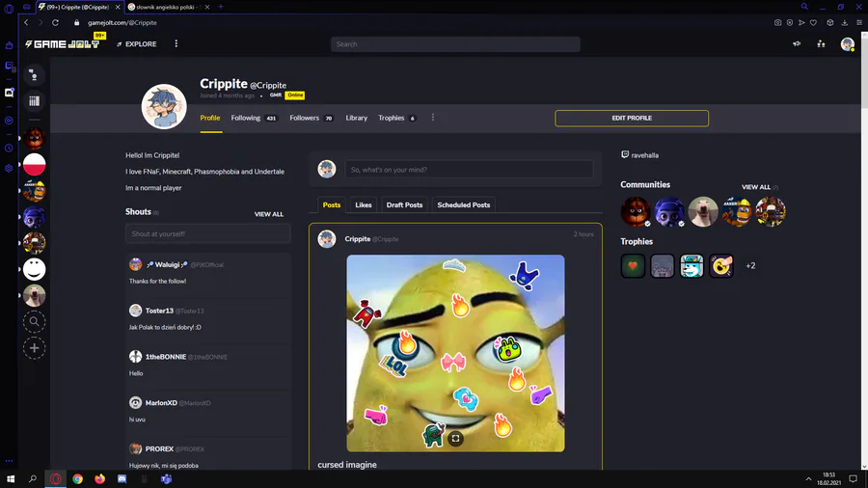Open the game library icon in sidebar

click(34, 100)
